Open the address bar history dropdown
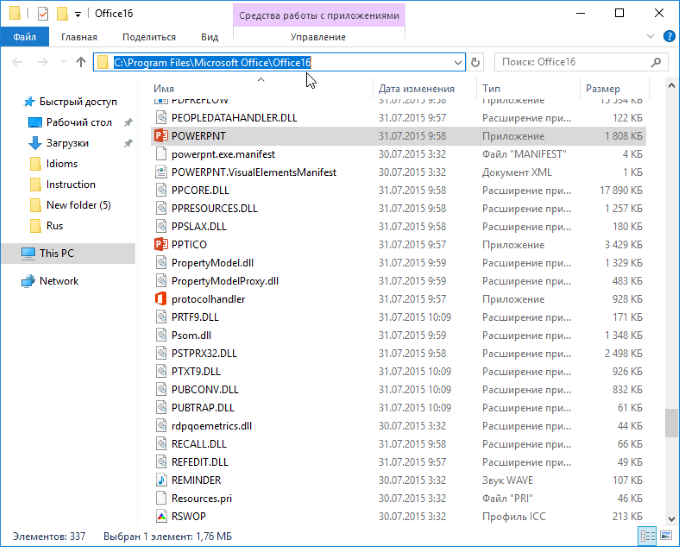Screen dimensions: 680x547 [x=458, y=62]
